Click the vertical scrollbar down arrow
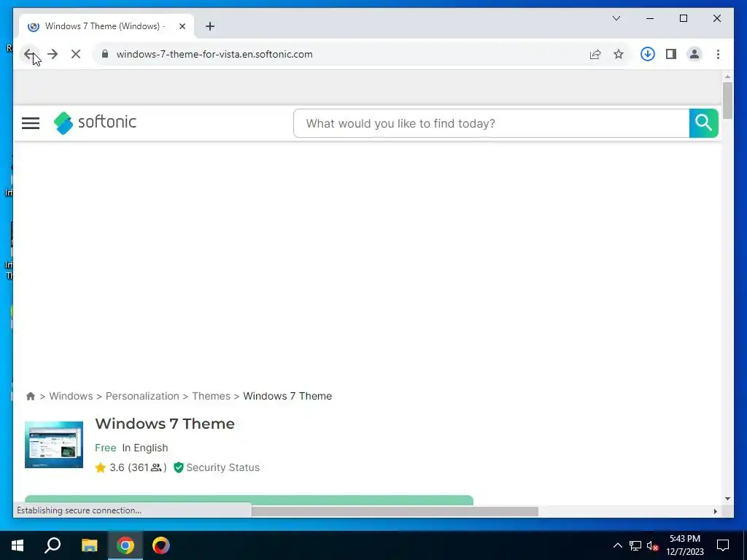Viewport: 747px width, 560px height. click(727, 499)
